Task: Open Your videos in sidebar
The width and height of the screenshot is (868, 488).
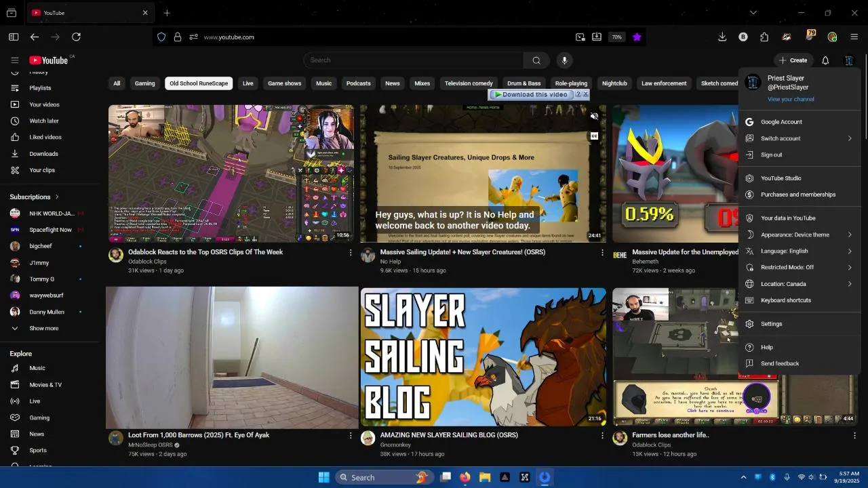Action: click(45, 104)
